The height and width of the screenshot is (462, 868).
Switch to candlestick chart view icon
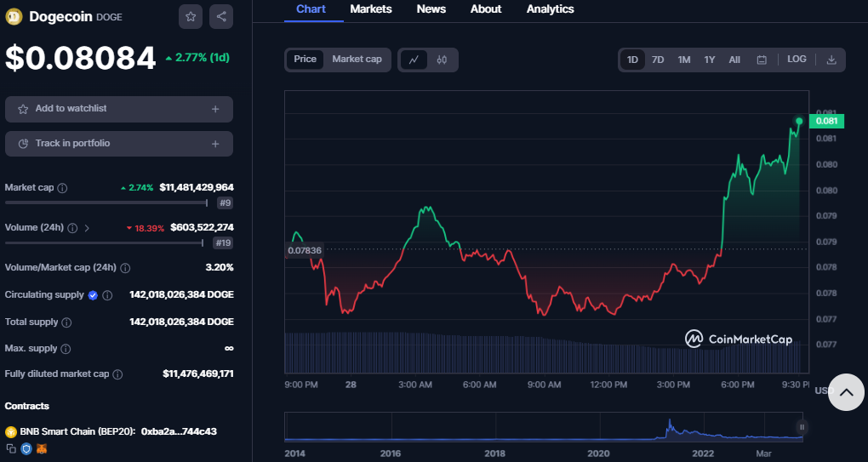coord(442,60)
